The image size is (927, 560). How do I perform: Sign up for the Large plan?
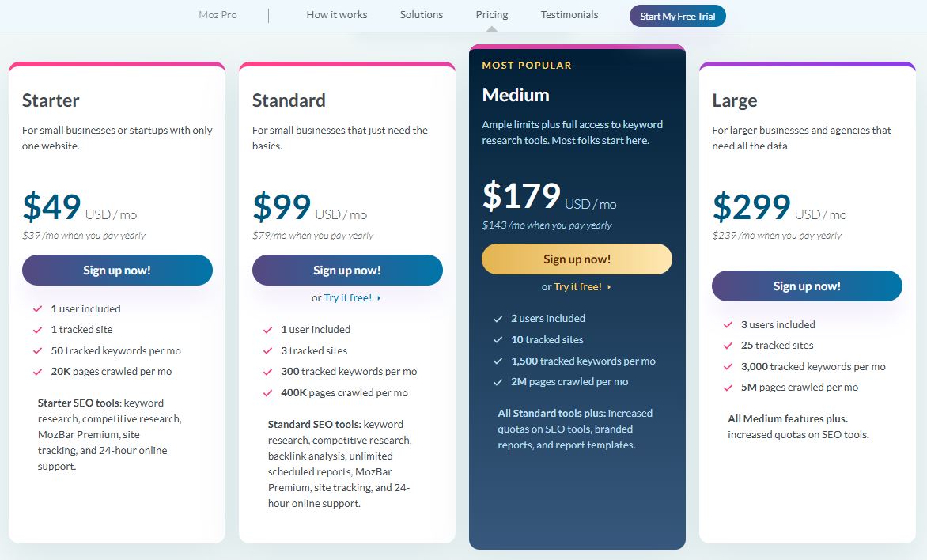(x=807, y=286)
